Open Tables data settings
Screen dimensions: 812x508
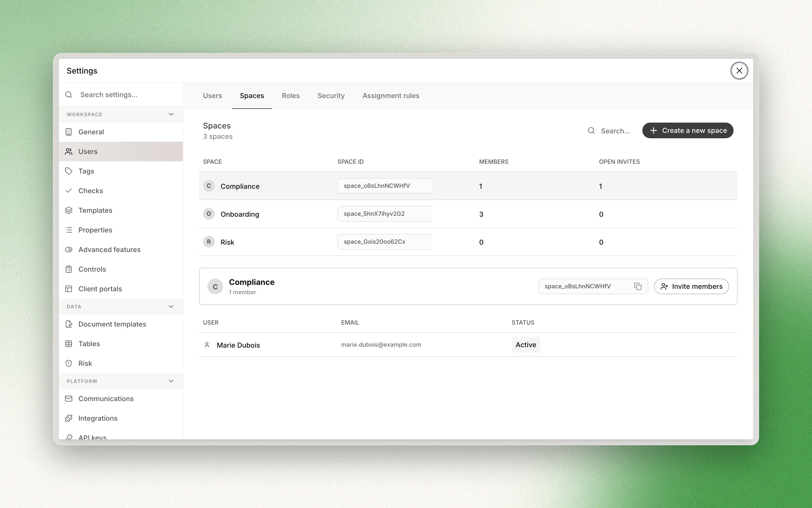pyautogui.click(x=121, y=344)
